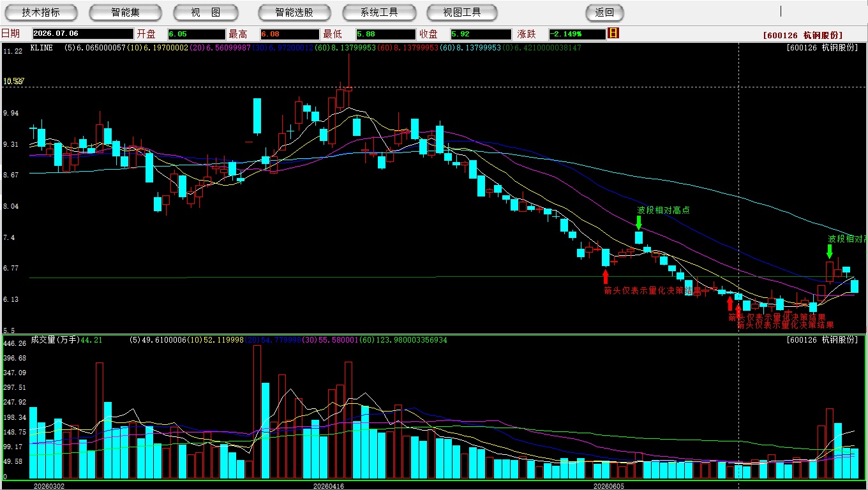Click the 446.26 volume axis label
Viewport: 868px width, 490px height.
(14, 343)
